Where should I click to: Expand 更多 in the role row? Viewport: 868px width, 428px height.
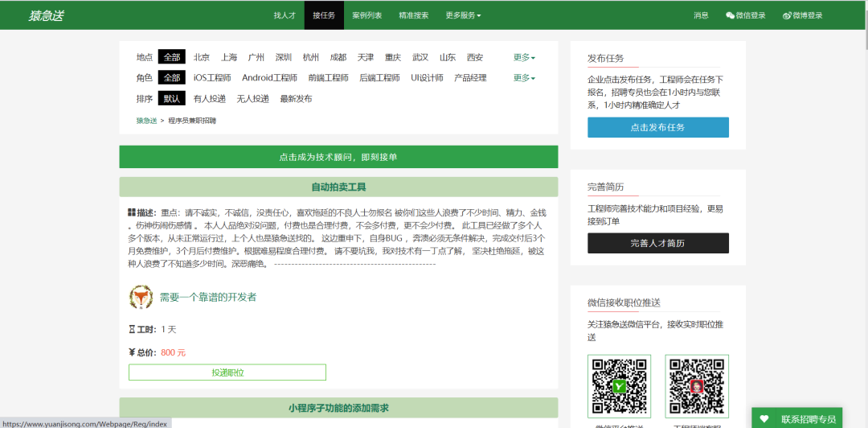click(x=524, y=77)
